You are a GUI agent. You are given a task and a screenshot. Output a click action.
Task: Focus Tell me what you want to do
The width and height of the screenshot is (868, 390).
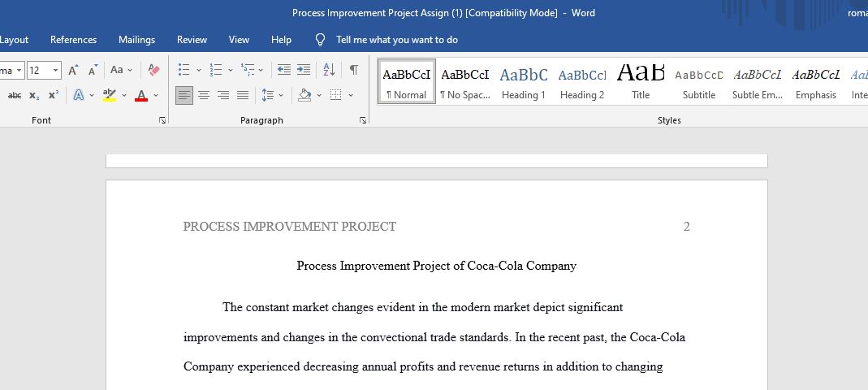tap(397, 40)
